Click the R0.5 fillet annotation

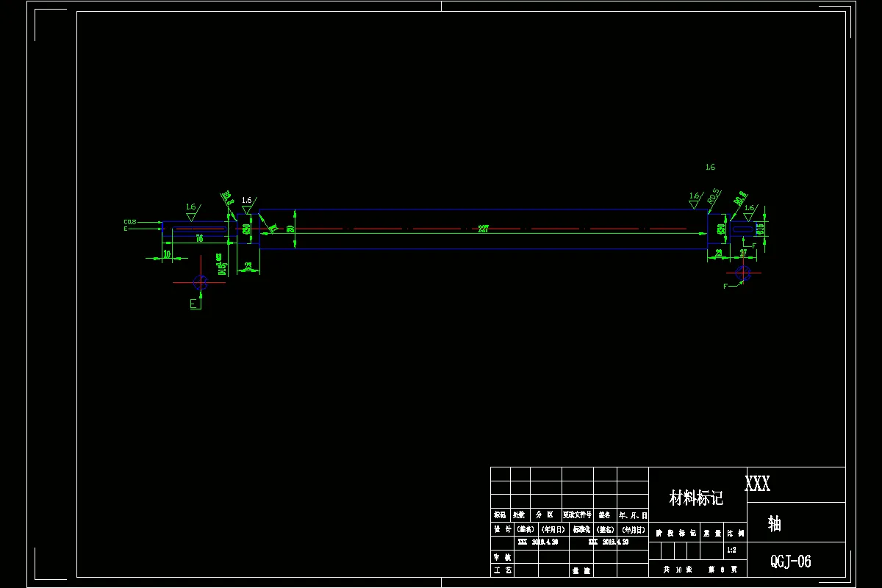(713, 196)
